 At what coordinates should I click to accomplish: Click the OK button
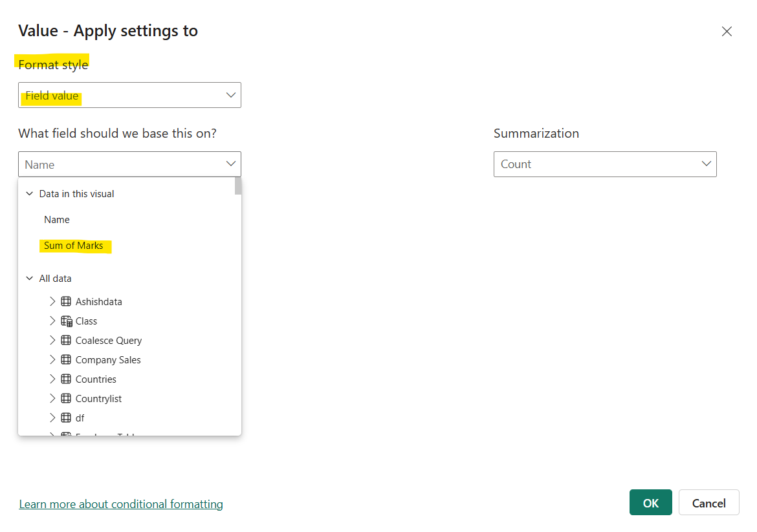(650, 503)
